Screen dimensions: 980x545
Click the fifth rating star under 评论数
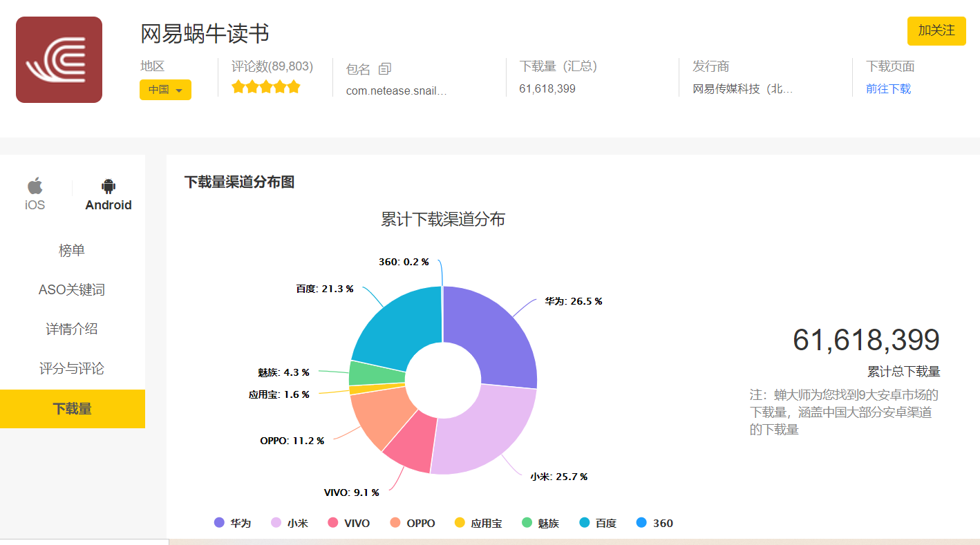[294, 86]
